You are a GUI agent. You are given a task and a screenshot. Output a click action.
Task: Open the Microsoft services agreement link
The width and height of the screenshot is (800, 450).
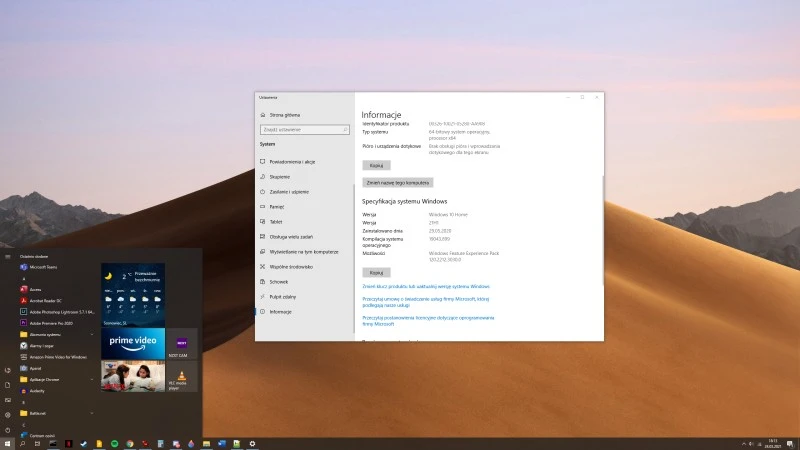click(x=426, y=302)
